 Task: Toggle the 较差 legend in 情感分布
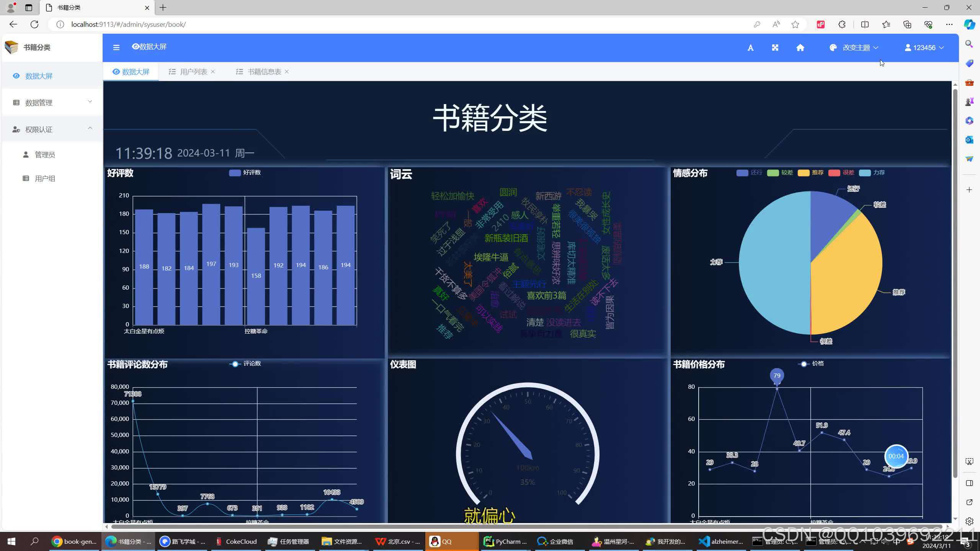point(780,173)
